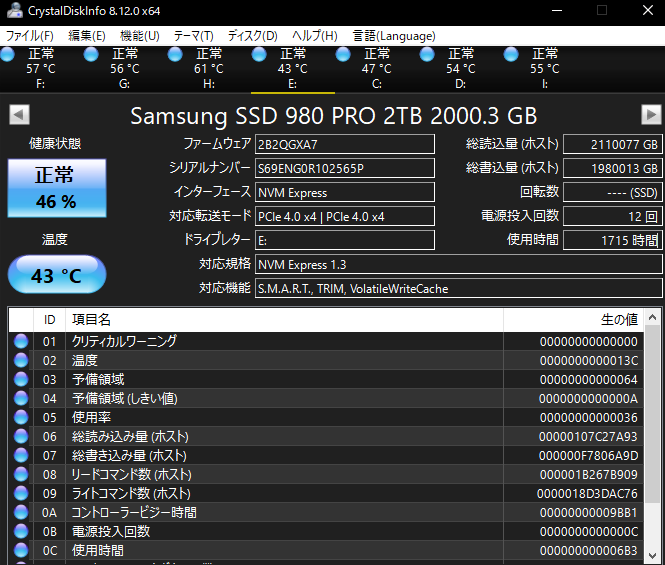This screenshot has height=565, width=665.
Task: Click the ID column header
Action: coord(49,320)
